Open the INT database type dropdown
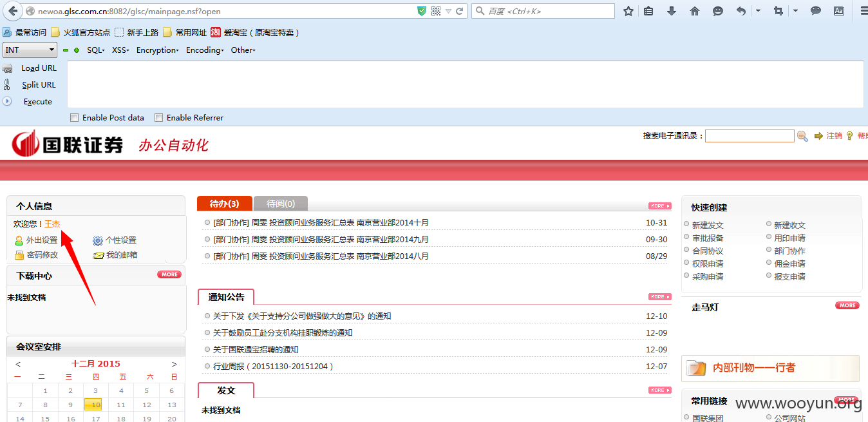 point(30,50)
